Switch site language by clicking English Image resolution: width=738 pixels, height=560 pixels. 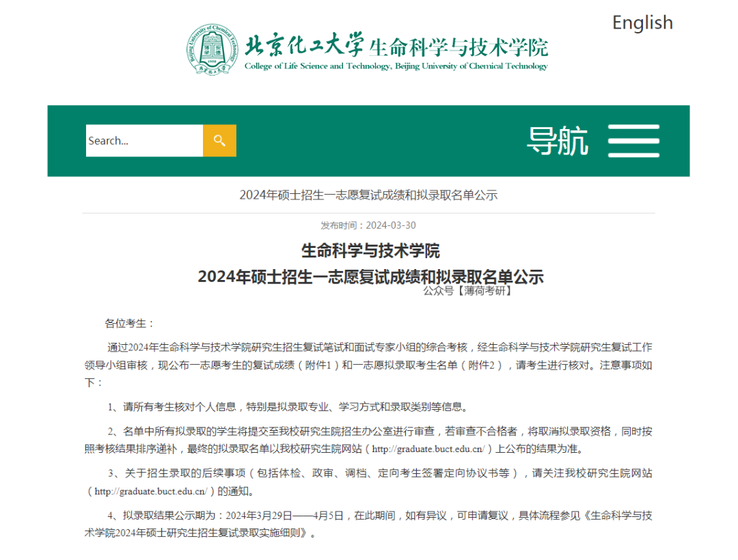[x=642, y=22]
